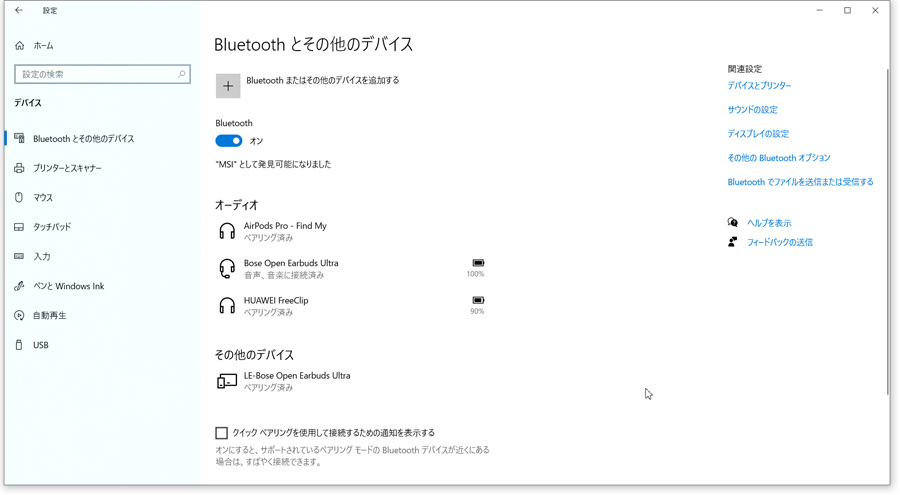Click the USB icon in the sidebar
This screenshot has height=495, width=900.
point(19,345)
